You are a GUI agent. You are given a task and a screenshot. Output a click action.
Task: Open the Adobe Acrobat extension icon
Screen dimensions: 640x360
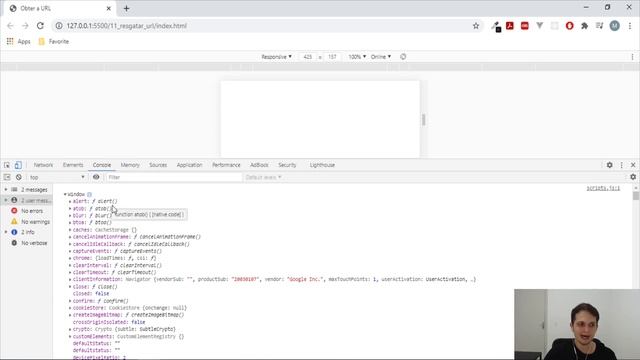(510, 26)
